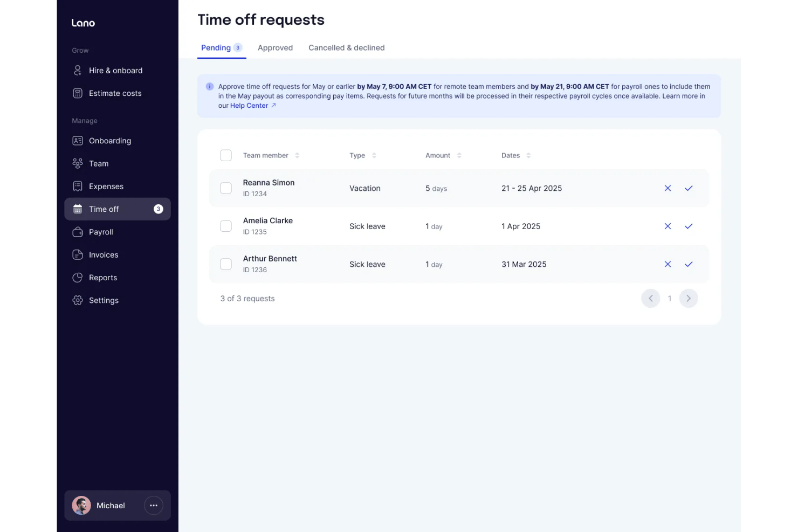Click the ID 1235 text

(x=255, y=232)
